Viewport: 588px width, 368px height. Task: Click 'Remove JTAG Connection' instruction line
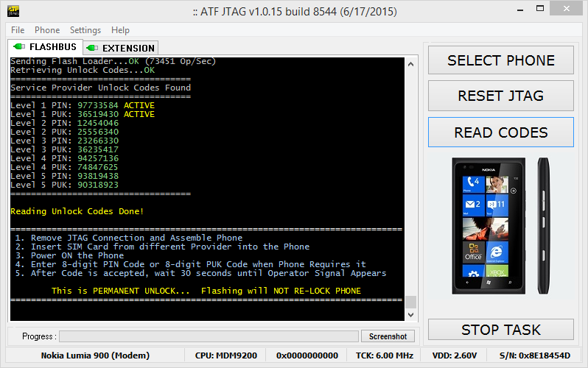pyautogui.click(x=129, y=238)
